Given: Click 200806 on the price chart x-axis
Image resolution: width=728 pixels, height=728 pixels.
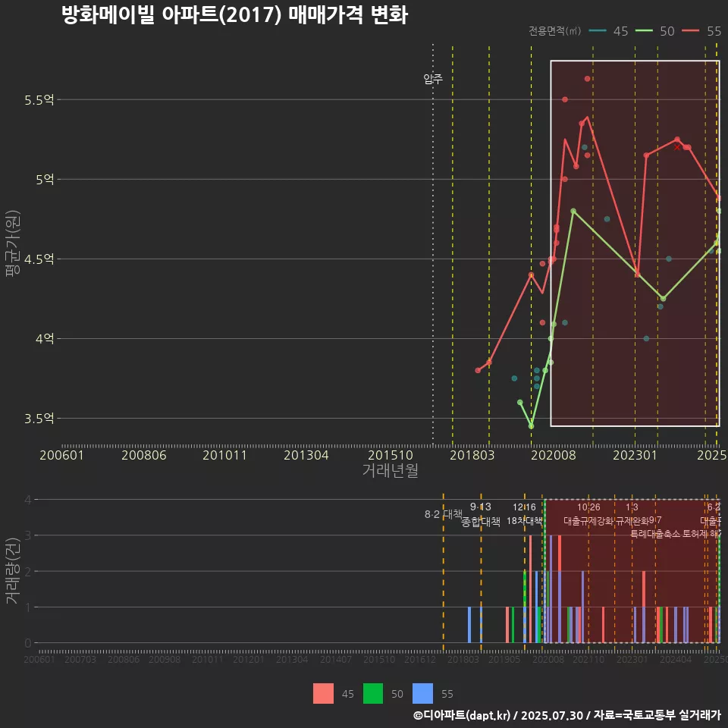Looking at the screenshot, I should point(144,455).
